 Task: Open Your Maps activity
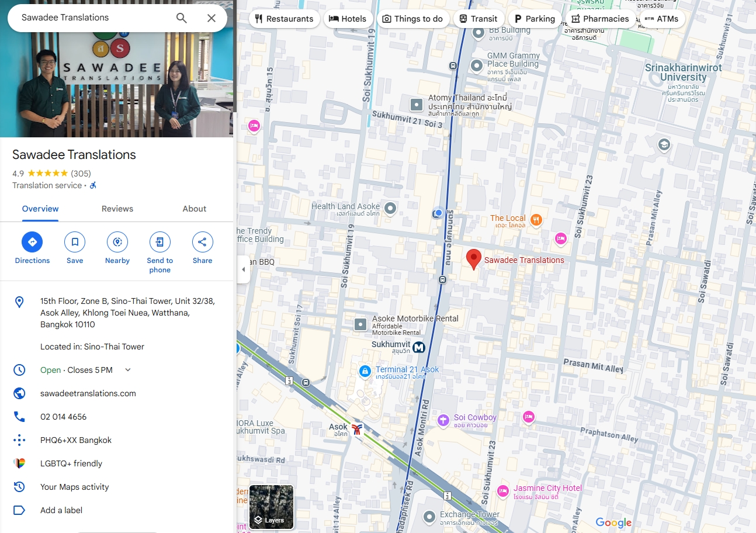click(75, 487)
